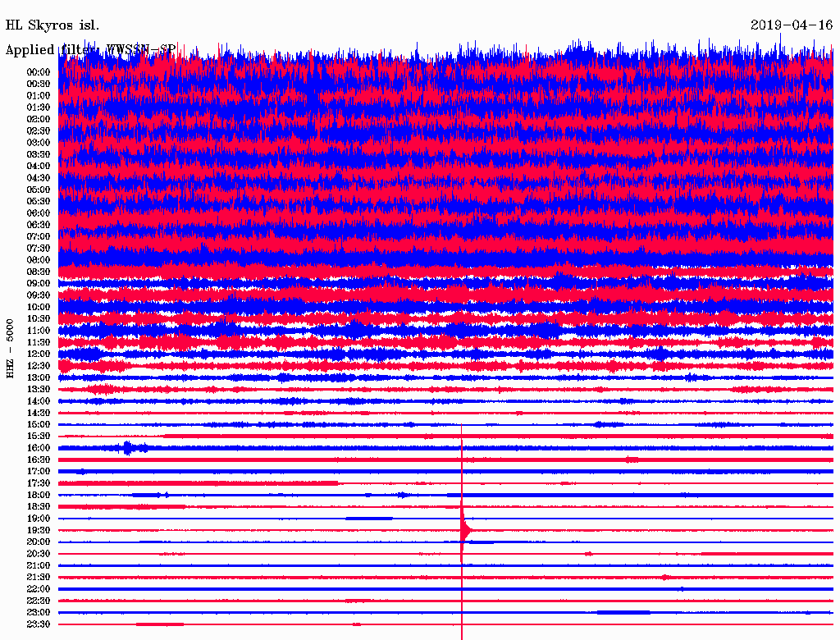Select the 20:00 time label
The height and width of the screenshot is (640, 840).
(x=39, y=542)
